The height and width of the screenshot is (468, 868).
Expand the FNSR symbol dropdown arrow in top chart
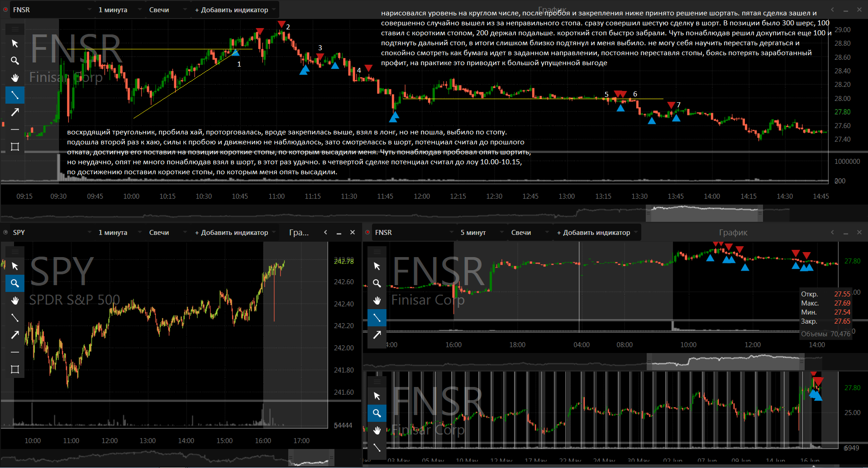pos(90,10)
